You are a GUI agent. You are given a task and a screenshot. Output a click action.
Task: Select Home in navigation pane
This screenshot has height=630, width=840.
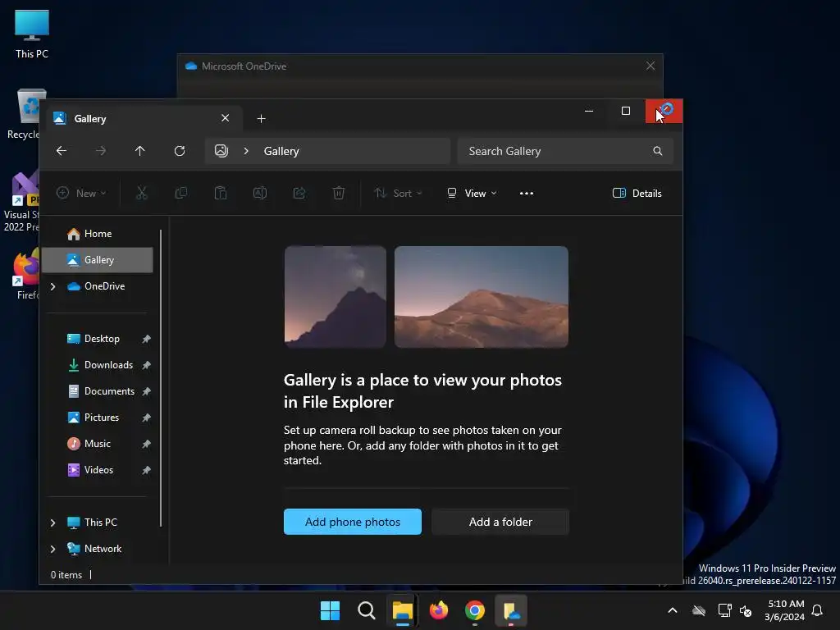pos(97,234)
